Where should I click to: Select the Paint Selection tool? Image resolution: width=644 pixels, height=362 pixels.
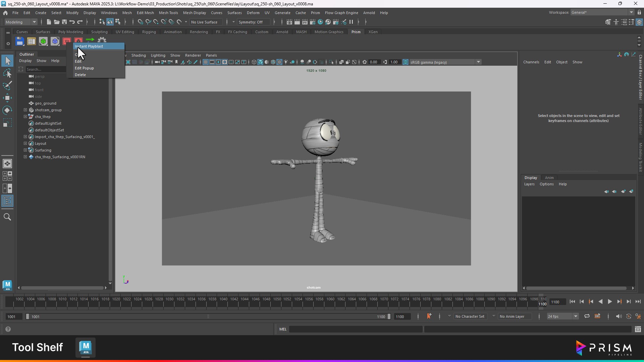(7, 85)
